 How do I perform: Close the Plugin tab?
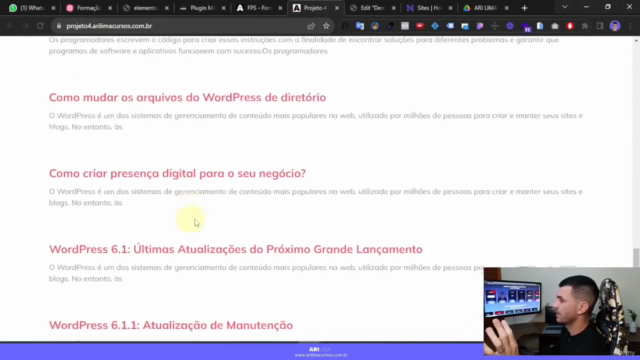[223, 8]
